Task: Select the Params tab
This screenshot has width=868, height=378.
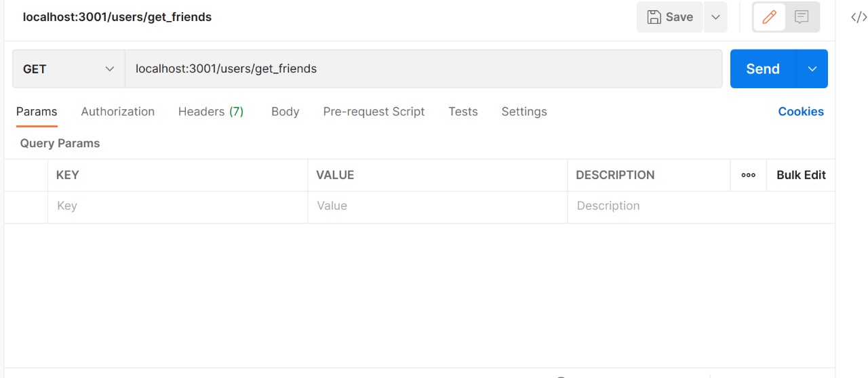Action: [37, 111]
